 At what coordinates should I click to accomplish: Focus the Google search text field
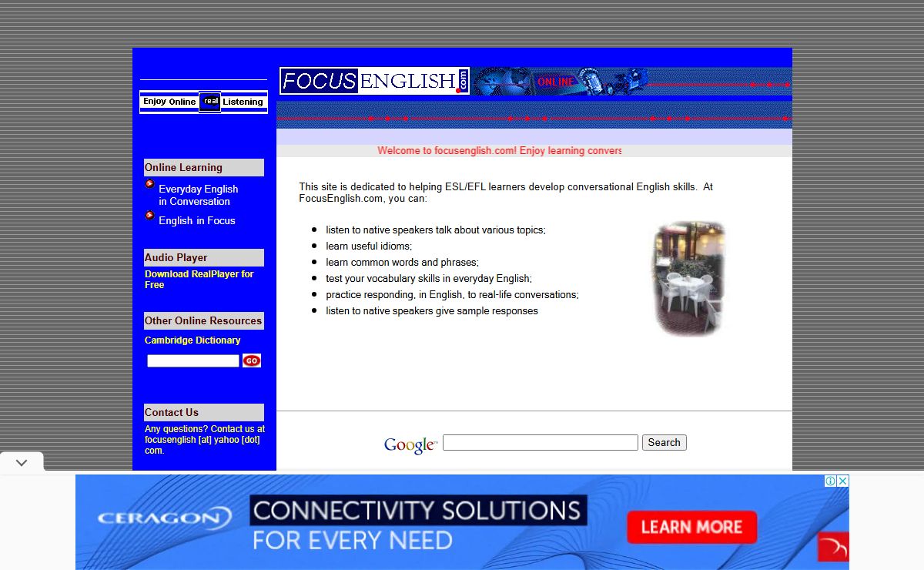coord(541,442)
